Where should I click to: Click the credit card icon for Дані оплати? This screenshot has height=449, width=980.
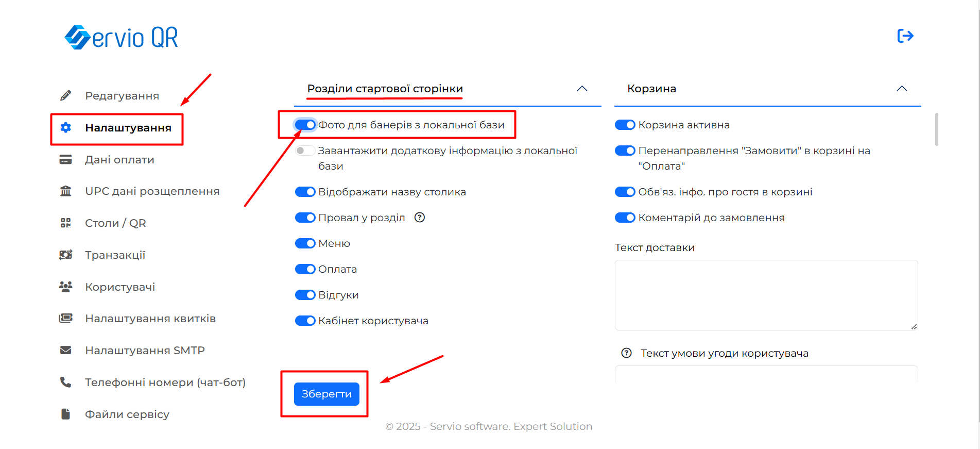pos(65,160)
